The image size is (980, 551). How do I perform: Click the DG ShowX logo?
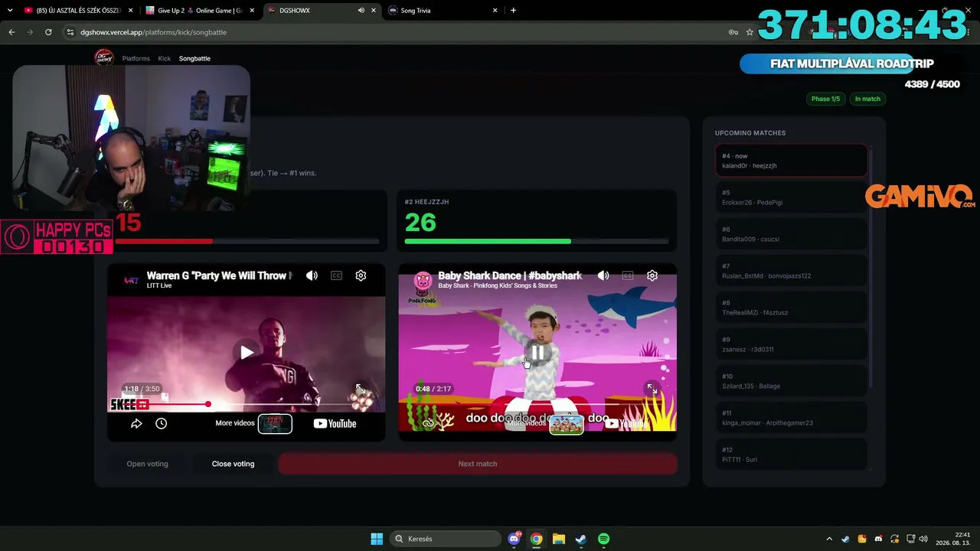pos(103,58)
